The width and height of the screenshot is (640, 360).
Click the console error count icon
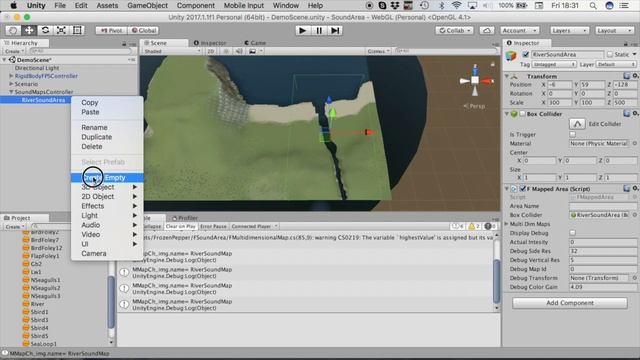coord(489,226)
